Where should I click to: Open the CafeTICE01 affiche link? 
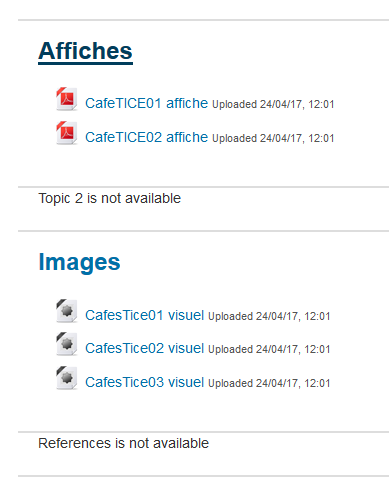click(146, 103)
